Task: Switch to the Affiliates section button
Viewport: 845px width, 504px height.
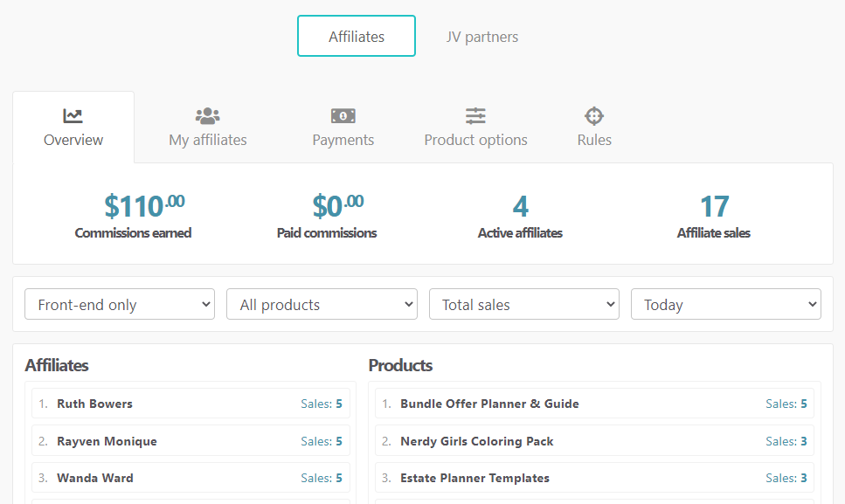Action: [x=357, y=36]
